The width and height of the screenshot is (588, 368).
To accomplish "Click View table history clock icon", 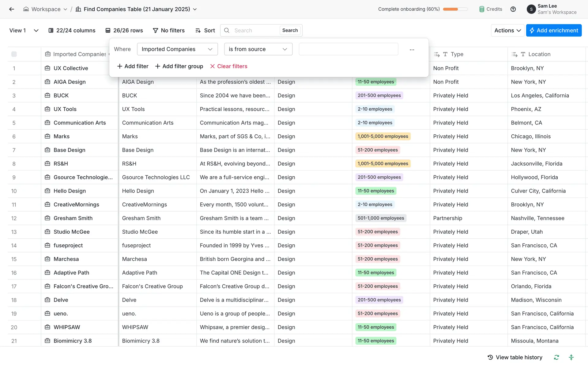I will pos(490,357).
